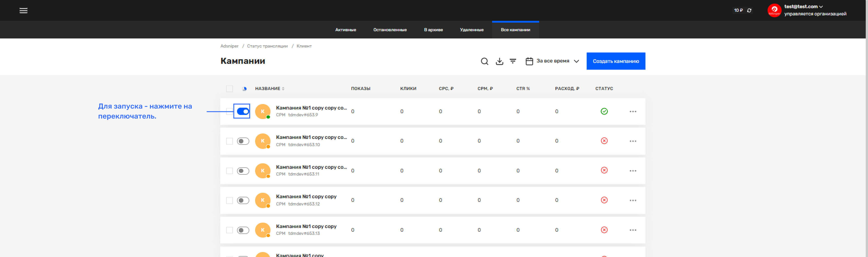Click the Создать кампанию button
868x257 pixels.
pos(616,61)
